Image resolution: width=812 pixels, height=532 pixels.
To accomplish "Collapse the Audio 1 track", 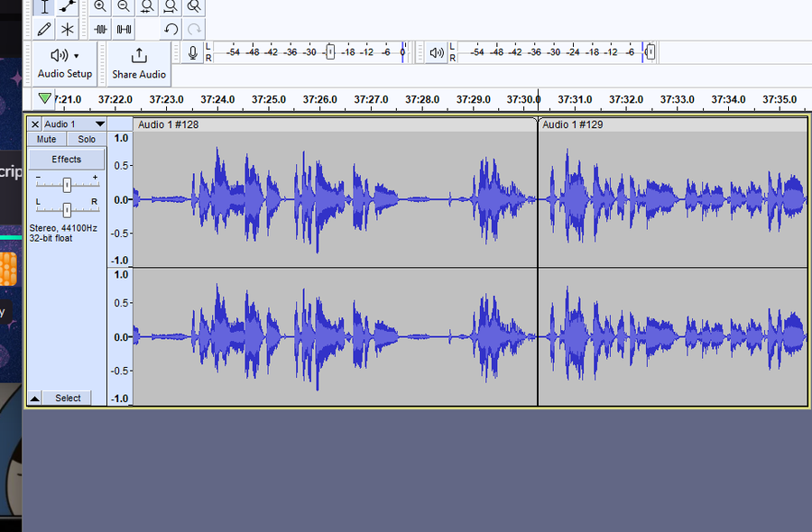I will click(34, 398).
